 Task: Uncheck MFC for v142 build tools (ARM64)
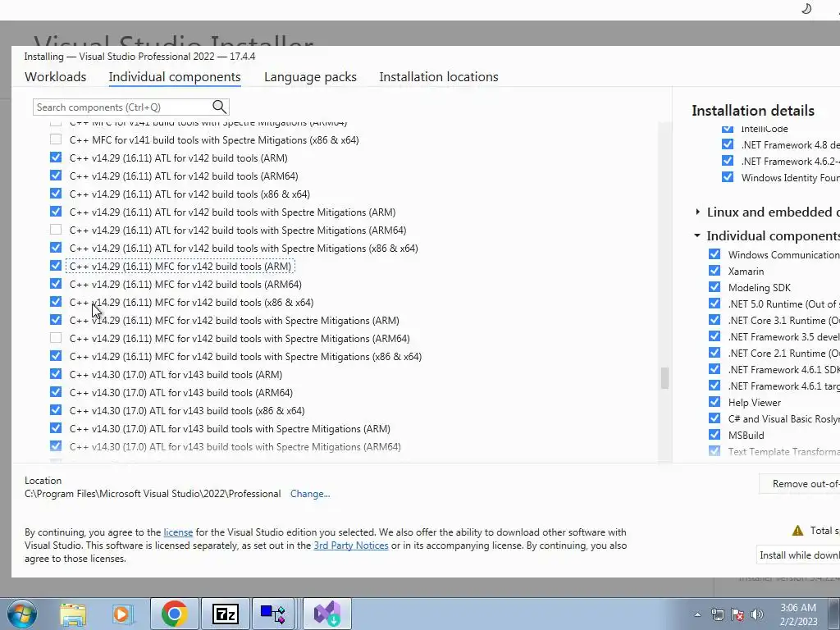[56, 283]
